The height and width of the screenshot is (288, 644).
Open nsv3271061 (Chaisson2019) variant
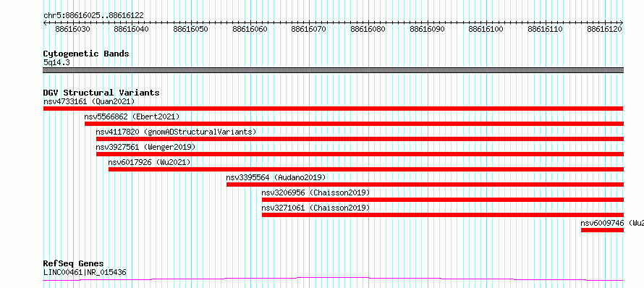[x=315, y=208]
